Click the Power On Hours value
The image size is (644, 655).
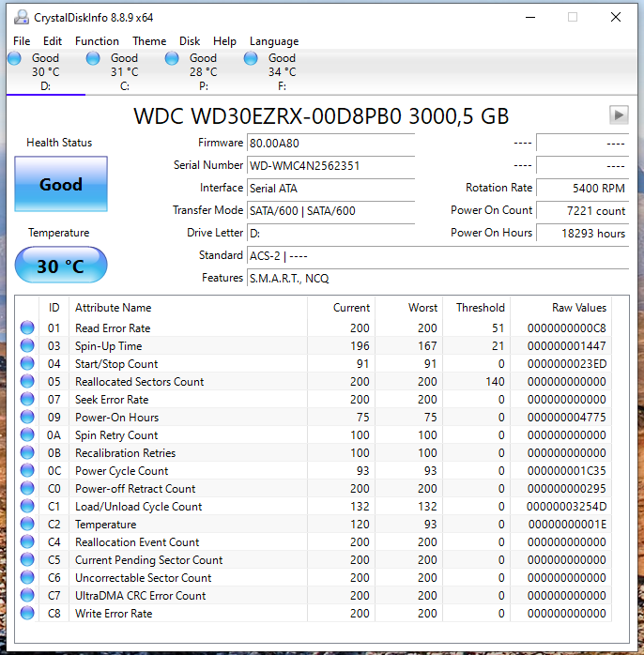[583, 233]
